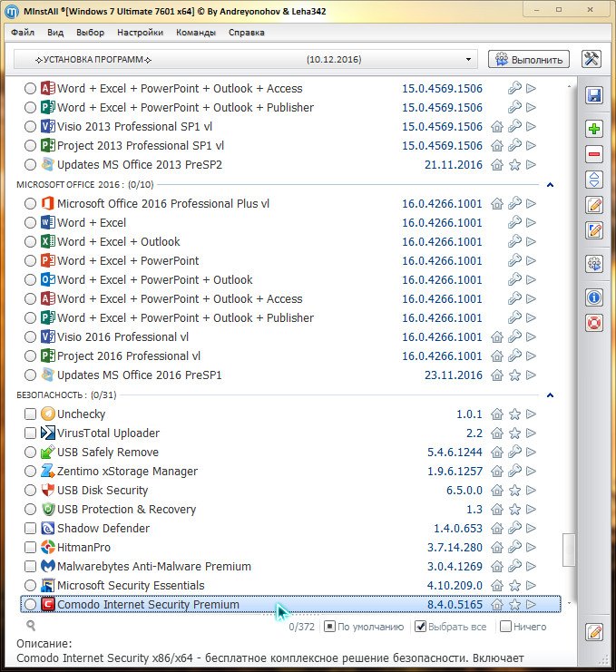The height and width of the screenshot is (672, 616).
Task: Click the vertical scrollbar thumb
Action: [x=569, y=550]
